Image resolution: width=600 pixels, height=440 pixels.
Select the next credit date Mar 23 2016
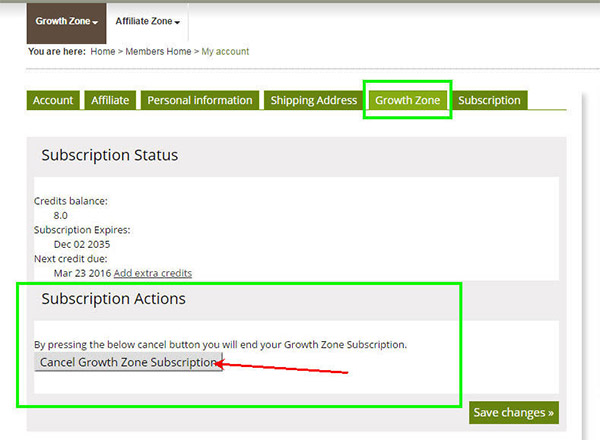(x=82, y=273)
